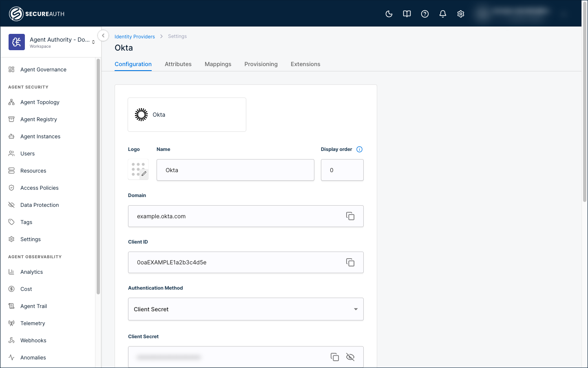Click the Settings breadcrumb
The width and height of the screenshot is (588, 368).
click(177, 36)
